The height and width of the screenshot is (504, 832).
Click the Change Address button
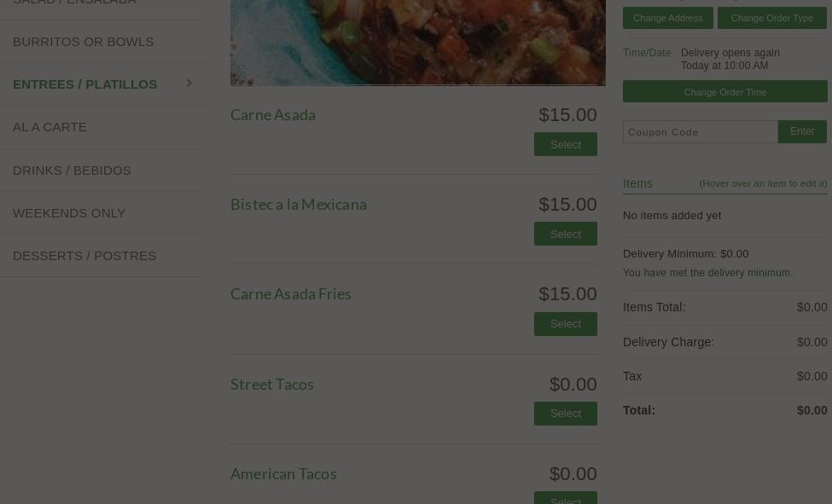click(x=667, y=18)
